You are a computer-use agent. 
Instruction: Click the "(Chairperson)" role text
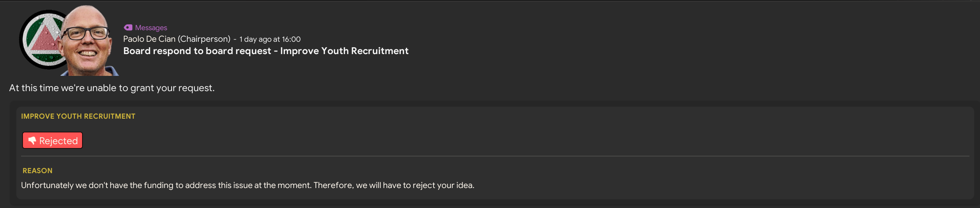click(x=204, y=39)
